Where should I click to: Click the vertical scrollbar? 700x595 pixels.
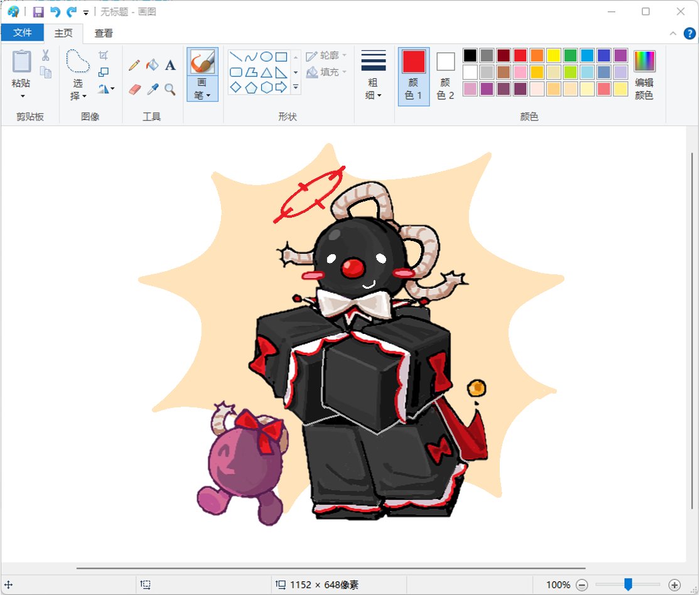pyautogui.click(x=692, y=330)
